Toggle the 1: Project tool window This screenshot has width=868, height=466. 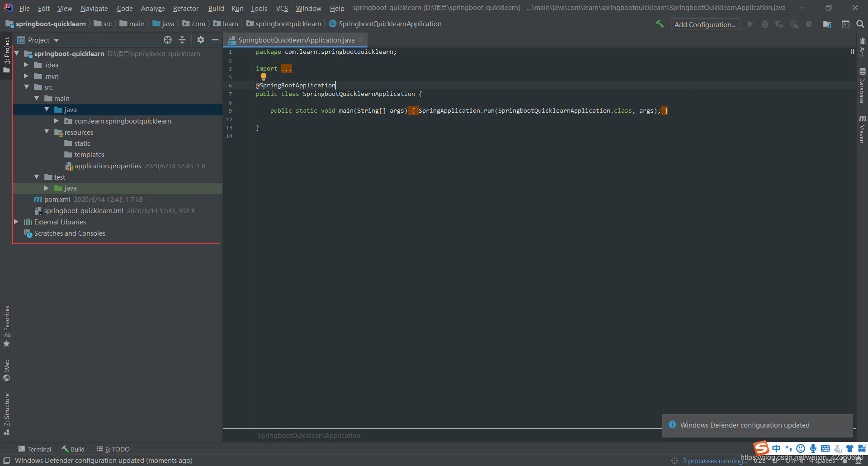click(6, 55)
